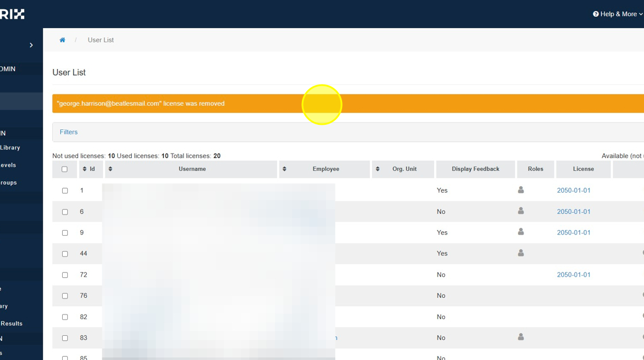Expand the Filters panel
644x360 pixels.
(x=68, y=132)
